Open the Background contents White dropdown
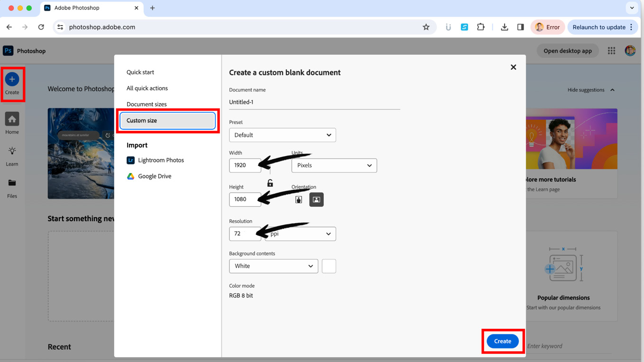 (274, 266)
